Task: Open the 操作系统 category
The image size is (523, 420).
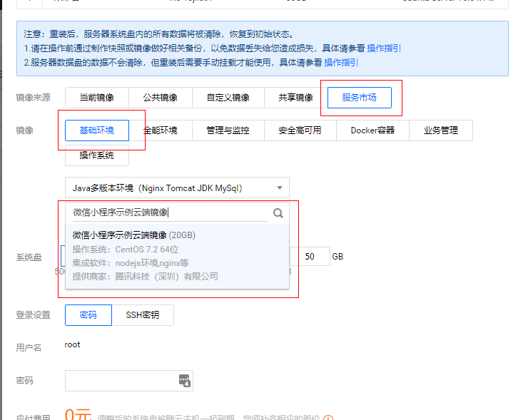Action: 96,155
